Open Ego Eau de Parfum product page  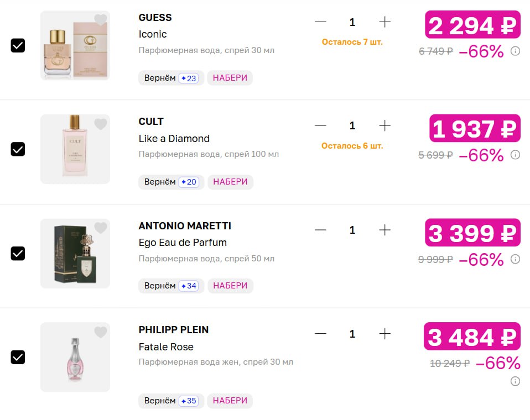coord(183,243)
